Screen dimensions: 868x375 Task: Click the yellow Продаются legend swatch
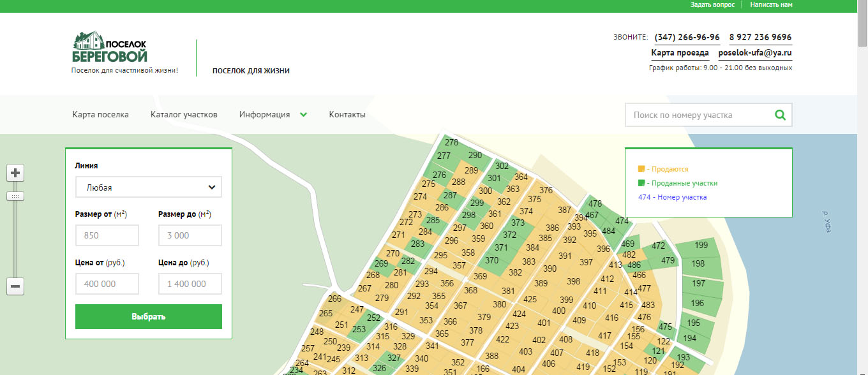click(x=641, y=169)
